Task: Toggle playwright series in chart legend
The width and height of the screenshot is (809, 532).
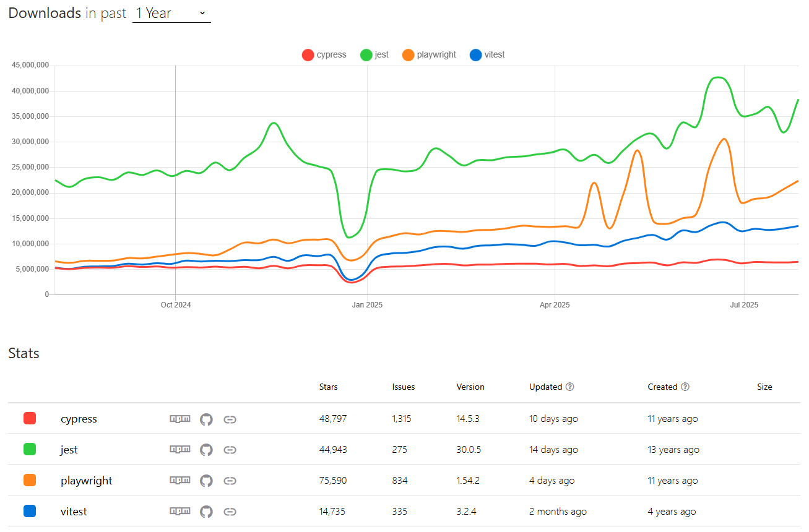Action: (x=429, y=54)
